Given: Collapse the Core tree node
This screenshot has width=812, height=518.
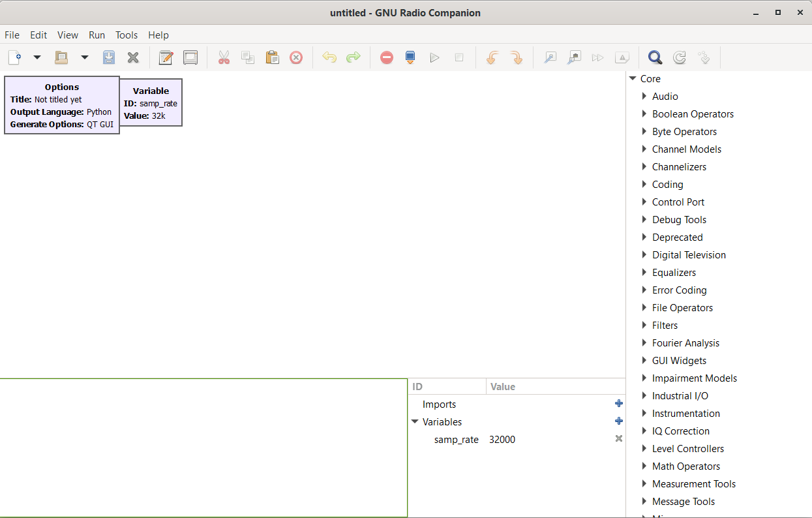Looking at the screenshot, I should tap(633, 78).
